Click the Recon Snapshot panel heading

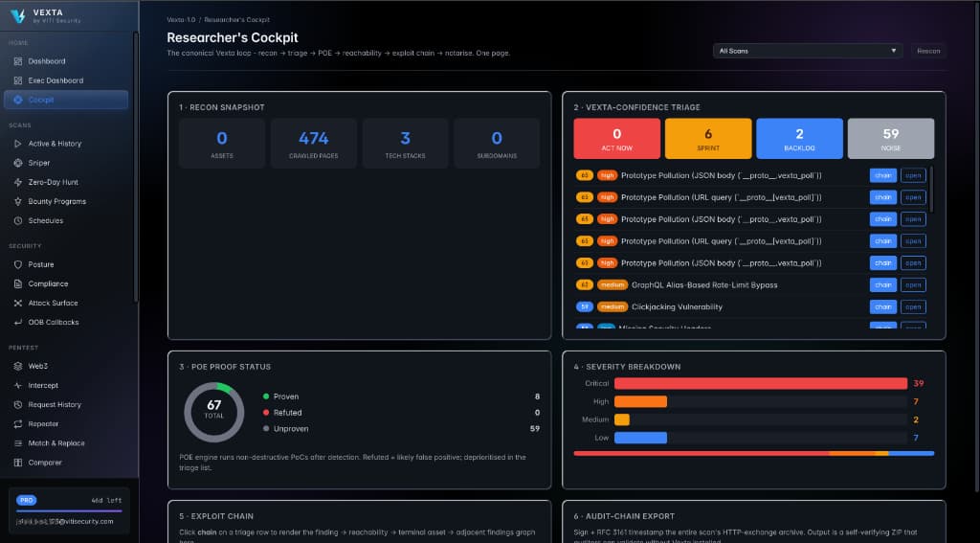[x=222, y=107]
